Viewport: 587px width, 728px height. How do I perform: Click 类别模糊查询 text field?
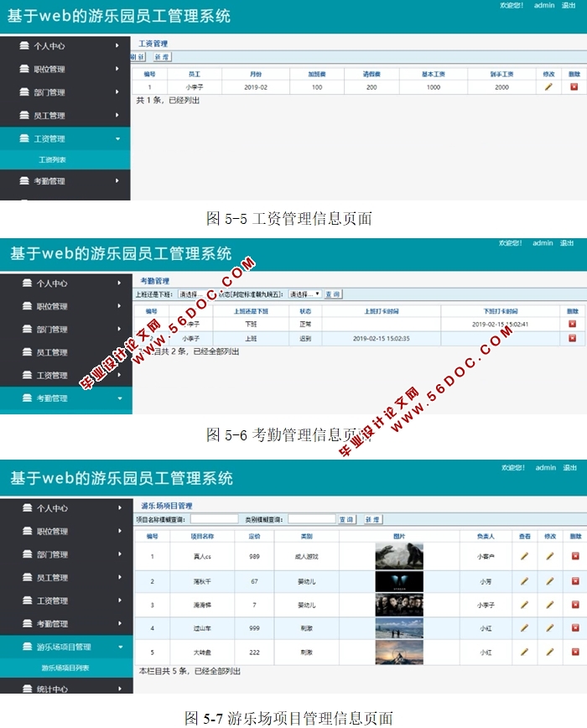click(312, 520)
